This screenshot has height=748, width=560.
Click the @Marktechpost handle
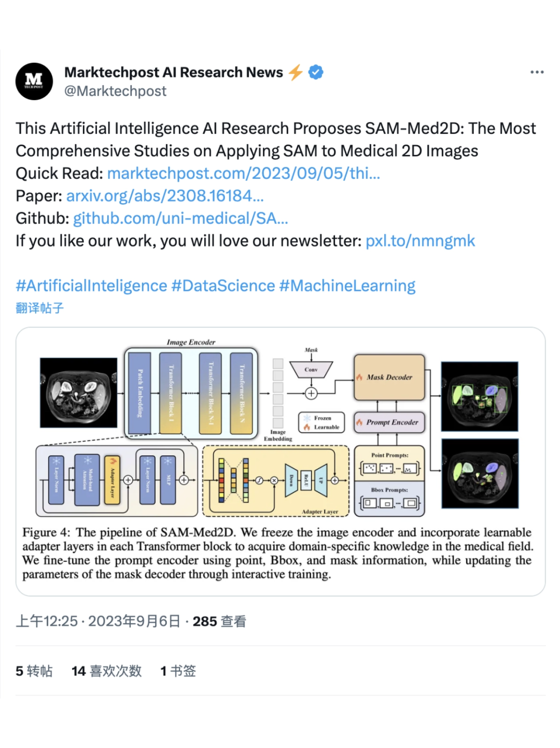click(115, 91)
